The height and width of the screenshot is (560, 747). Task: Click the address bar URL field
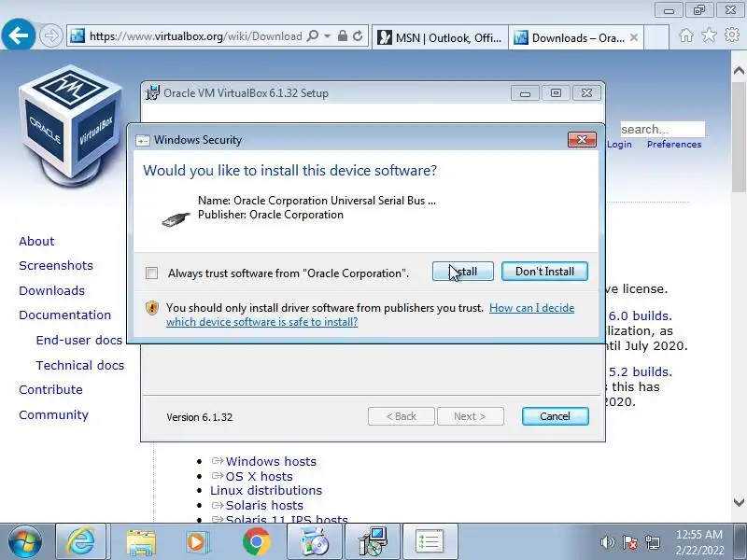(195, 36)
